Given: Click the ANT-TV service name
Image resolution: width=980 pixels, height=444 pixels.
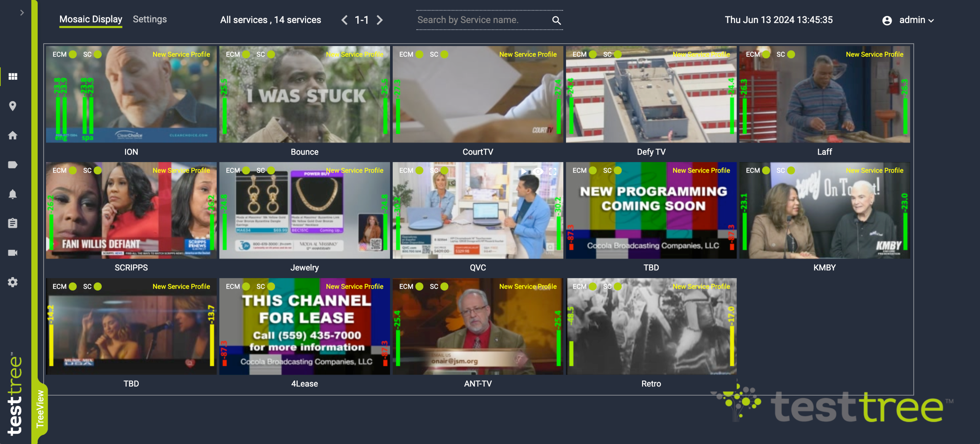Looking at the screenshot, I should pos(478,383).
